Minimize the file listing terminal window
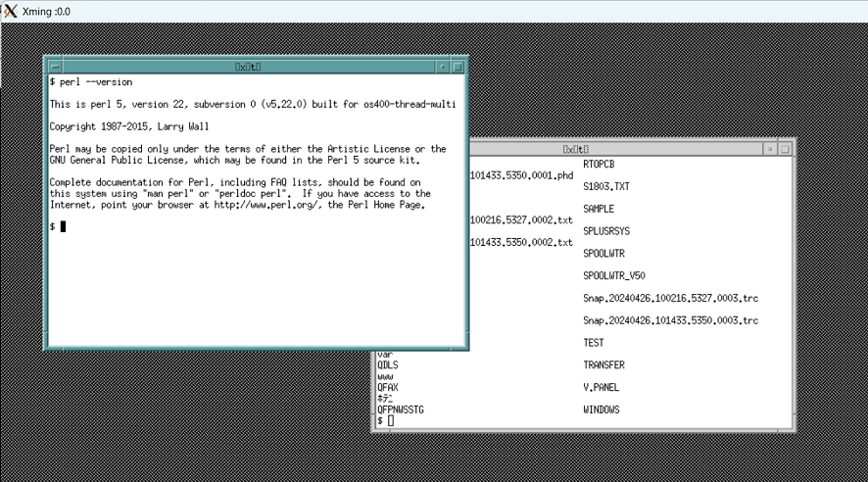The height and width of the screenshot is (482, 868). click(771, 149)
